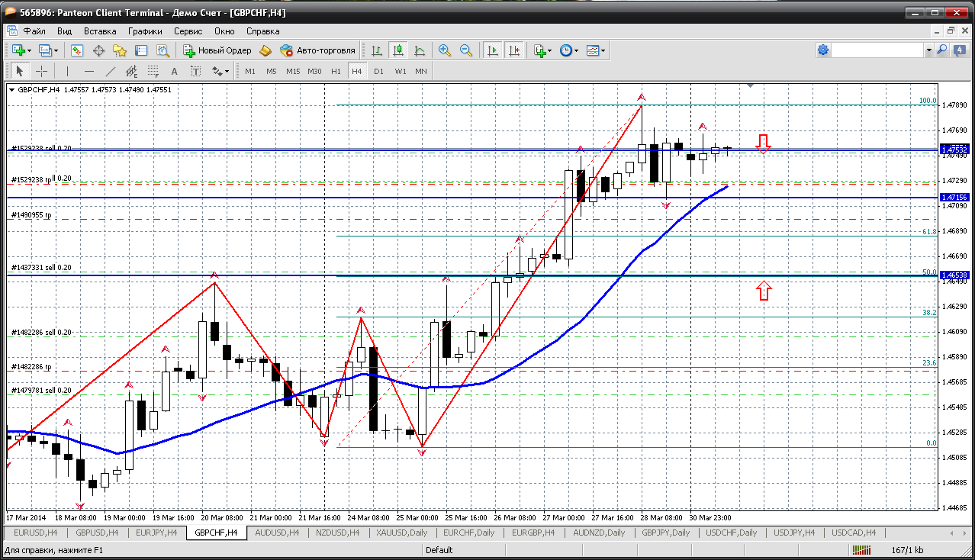Switch timeframe to MN
Image resolution: width=975 pixels, height=560 pixels.
(x=421, y=71)
